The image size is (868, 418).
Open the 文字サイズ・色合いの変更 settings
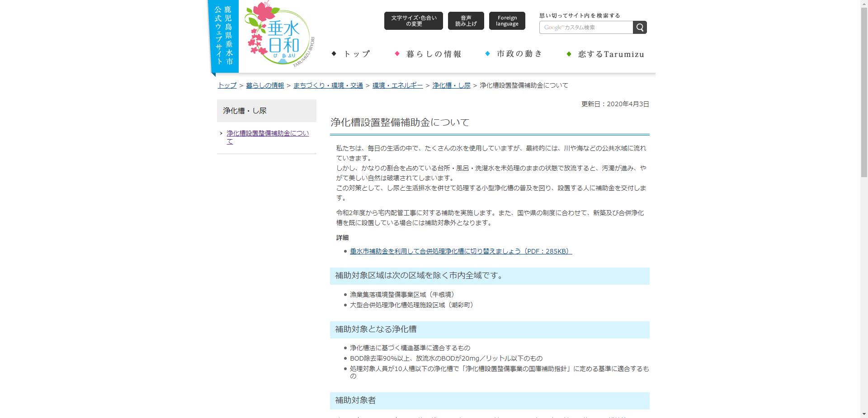point(413,21)
